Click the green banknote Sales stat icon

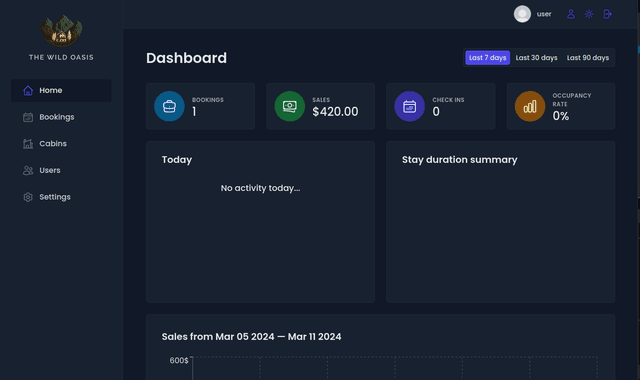point(289,106)
